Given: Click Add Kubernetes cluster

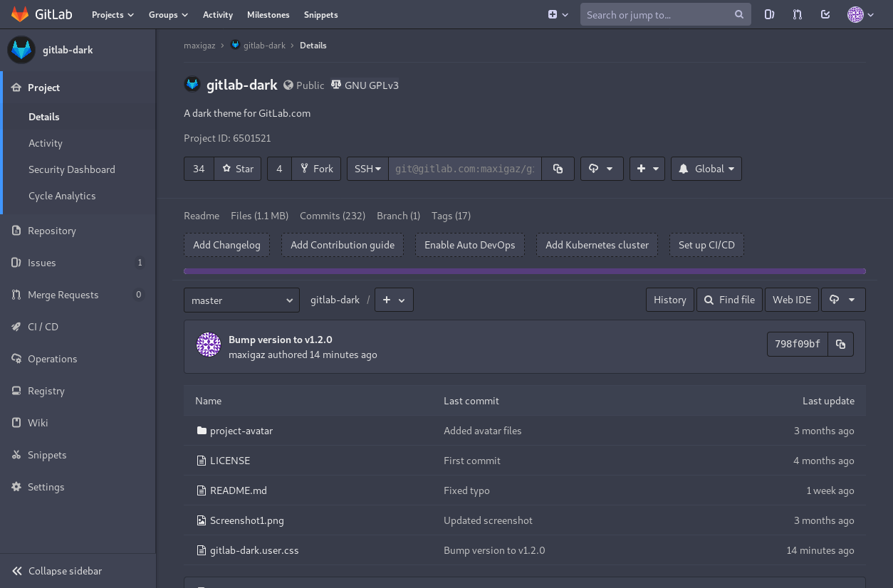Looking at the screenshot, I should coord(597,245).
